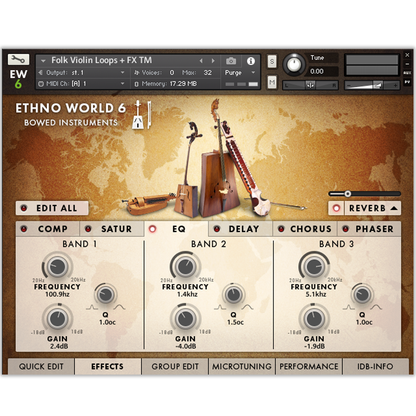The image size is (416, 416).
Task: Expand the REVERB settings menu
Action: (373, 208)
